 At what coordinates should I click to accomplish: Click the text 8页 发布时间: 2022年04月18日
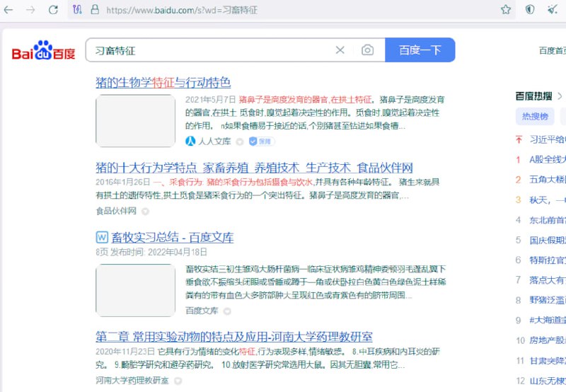[x=151, y=252]
